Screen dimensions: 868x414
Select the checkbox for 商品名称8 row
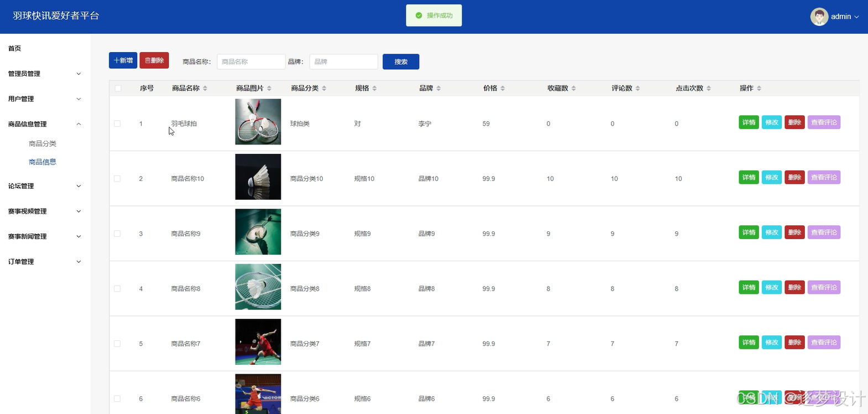117,289
